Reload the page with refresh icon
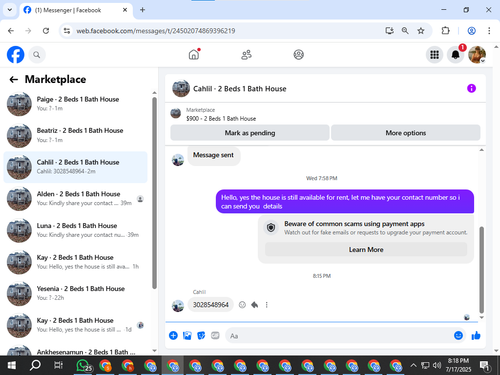Image resolution: width=500 pixels, height=375 pixels. coord(46,31)
